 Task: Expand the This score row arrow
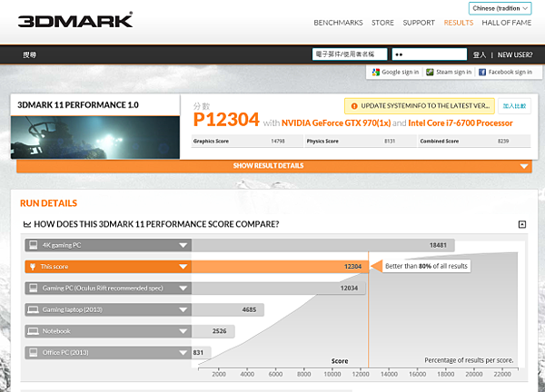point(183,267)
